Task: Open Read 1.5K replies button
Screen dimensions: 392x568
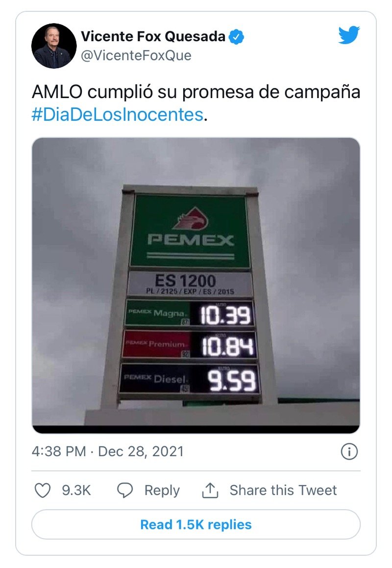Action: click(x=196, y=524)
